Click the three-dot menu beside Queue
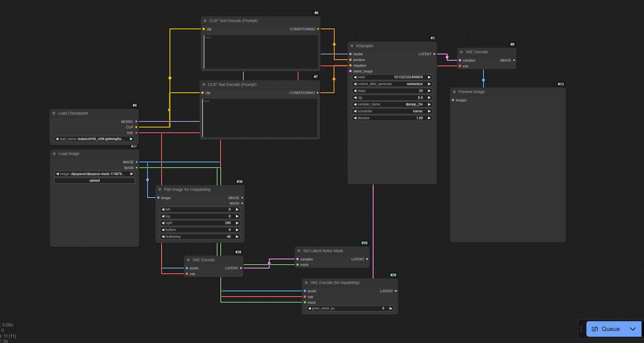The height and width of the screenshot is (343, 644). pyautogui.click(x=581, y=329)
